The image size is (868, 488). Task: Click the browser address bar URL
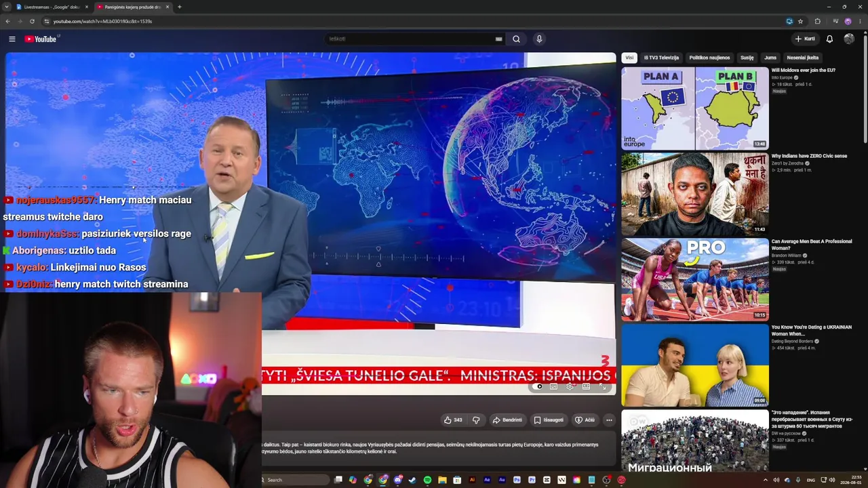(x=102, y=21)
